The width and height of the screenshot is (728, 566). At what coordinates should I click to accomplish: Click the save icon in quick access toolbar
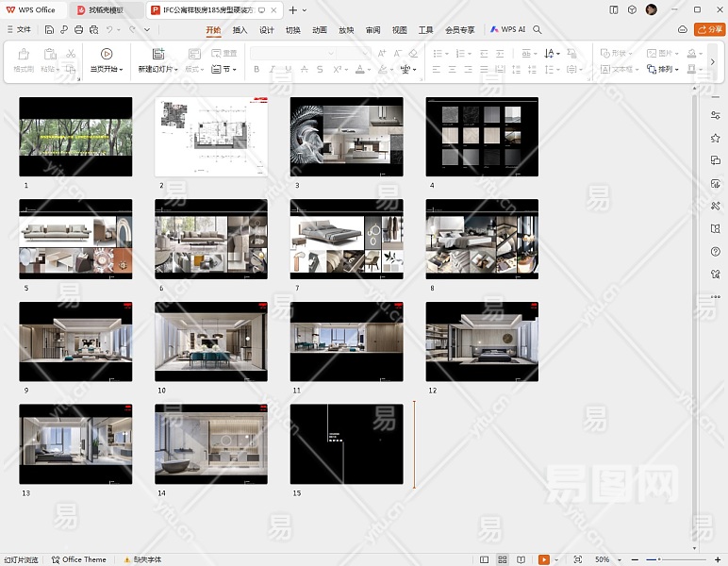coord(50,30)
